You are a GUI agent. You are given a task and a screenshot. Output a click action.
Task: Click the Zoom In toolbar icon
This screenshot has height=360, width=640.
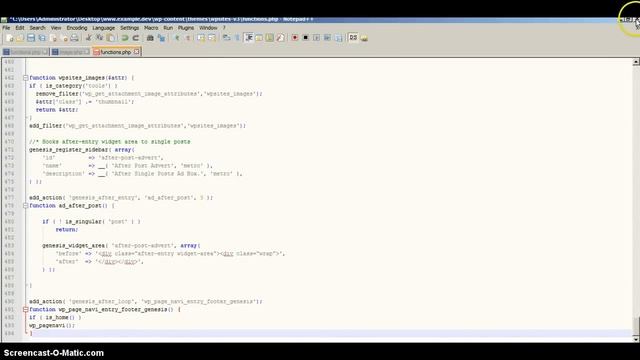coord(177,38)
